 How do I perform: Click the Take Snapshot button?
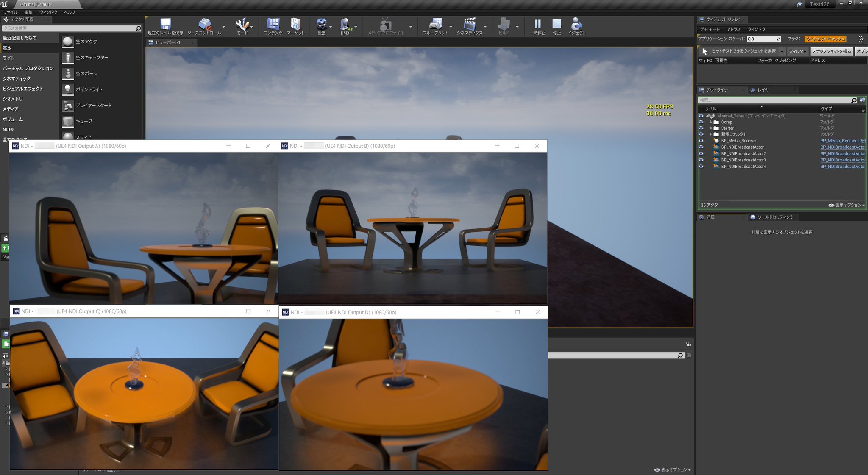point(831,51)
